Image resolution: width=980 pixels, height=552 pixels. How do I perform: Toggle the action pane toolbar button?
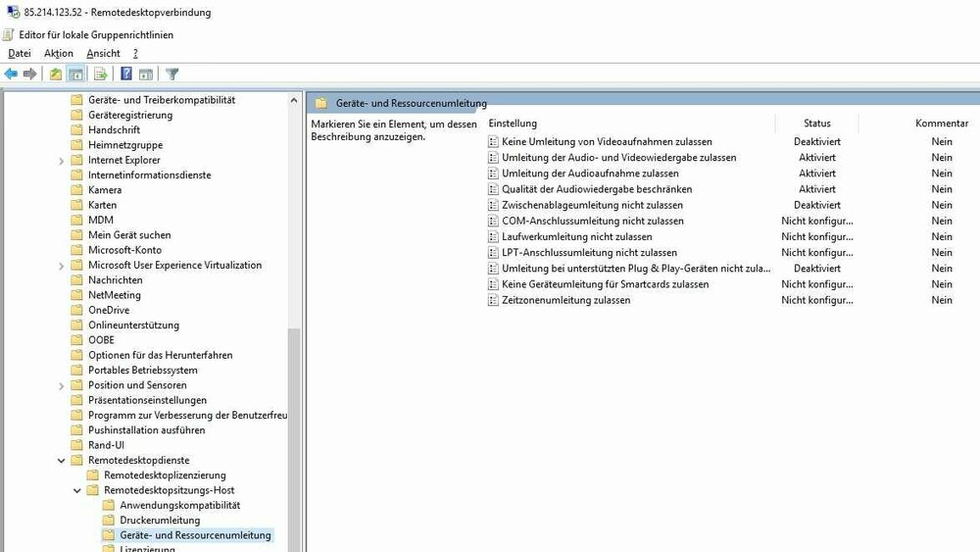pyautogui.click(x=145, y=74)
